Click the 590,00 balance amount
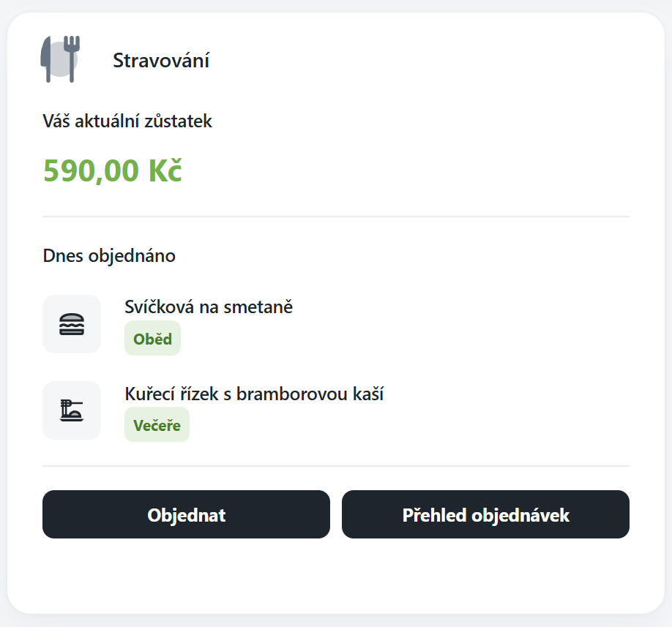Image resolution: width=672 pixels, height=627 pixels. (91, 170)
